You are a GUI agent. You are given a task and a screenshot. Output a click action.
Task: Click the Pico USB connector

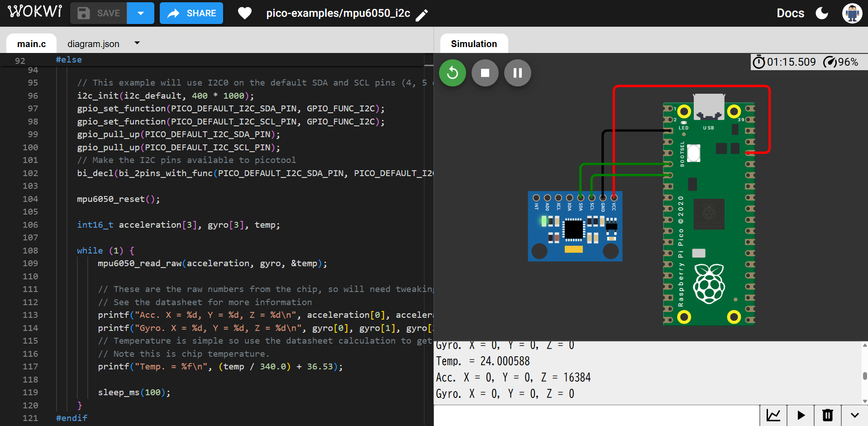(x=709, y=107)
